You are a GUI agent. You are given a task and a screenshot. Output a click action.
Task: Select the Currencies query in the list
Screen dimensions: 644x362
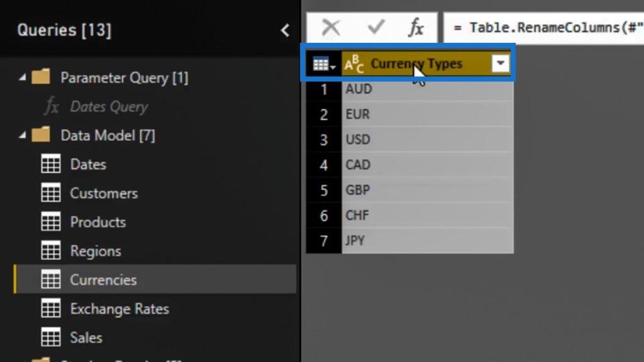click(155, 280)
